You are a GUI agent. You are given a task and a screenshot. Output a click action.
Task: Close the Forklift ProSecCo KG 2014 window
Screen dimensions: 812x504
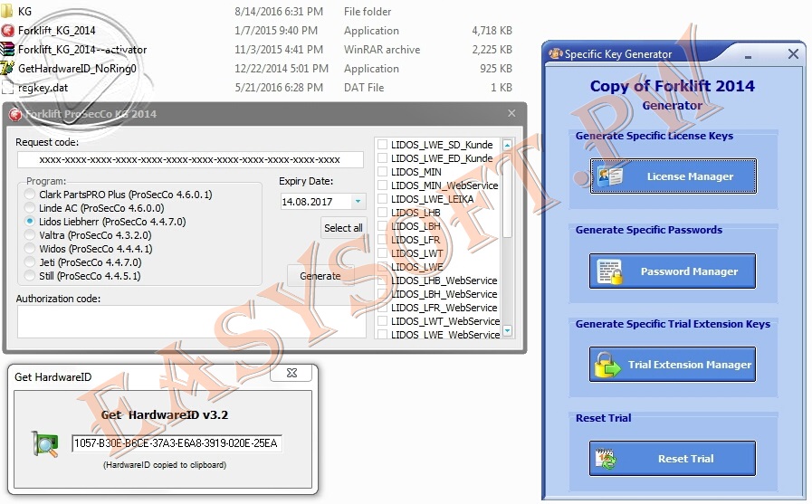pos(511,113)
